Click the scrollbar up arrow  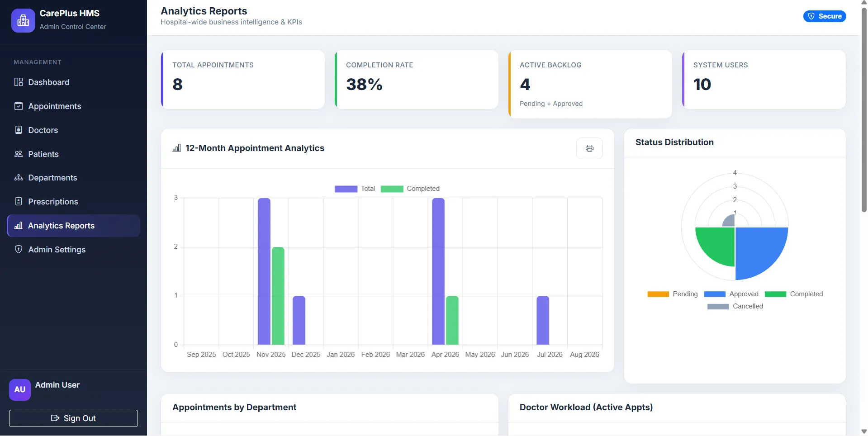[864, 3]
